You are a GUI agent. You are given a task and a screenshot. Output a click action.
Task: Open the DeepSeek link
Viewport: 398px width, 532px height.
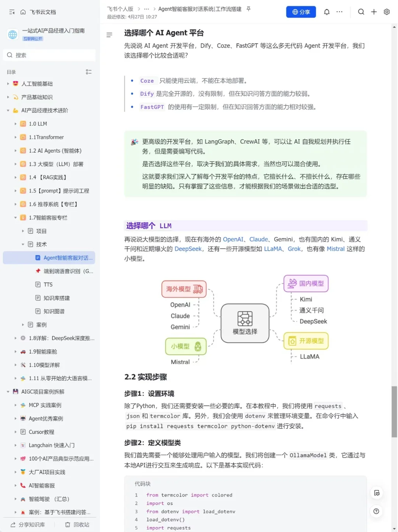click(188, 249)
